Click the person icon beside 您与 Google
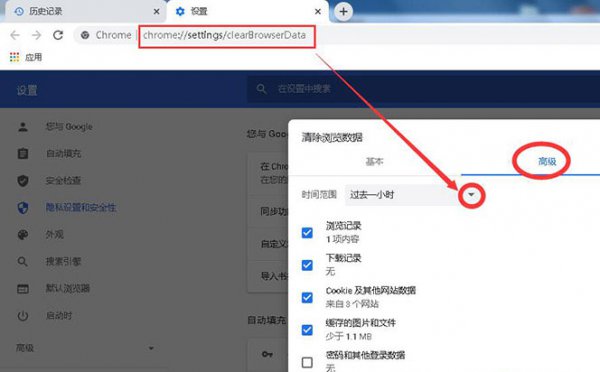 click(23, 127)
